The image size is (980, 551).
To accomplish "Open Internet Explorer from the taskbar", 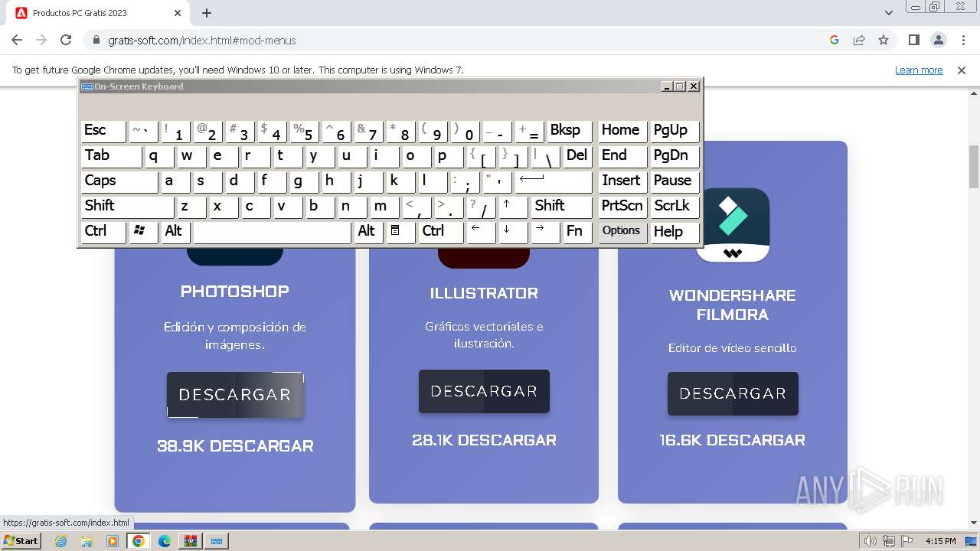I will pos(61,541).
